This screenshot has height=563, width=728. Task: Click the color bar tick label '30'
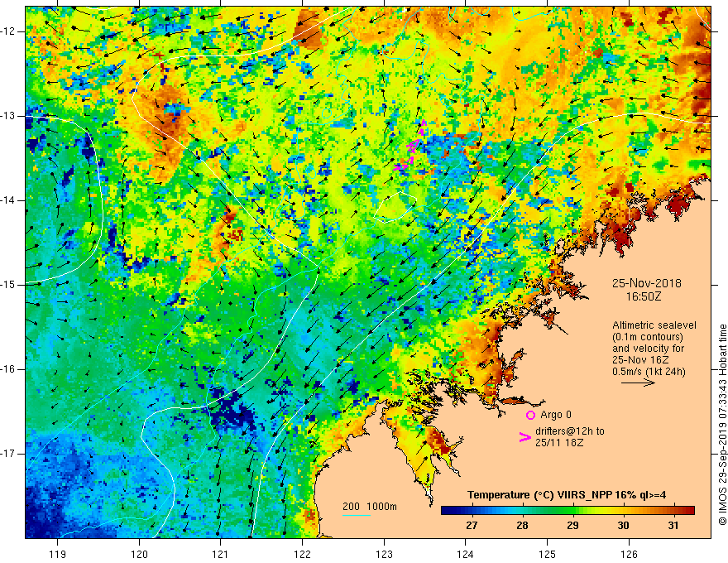click(623, 526)
